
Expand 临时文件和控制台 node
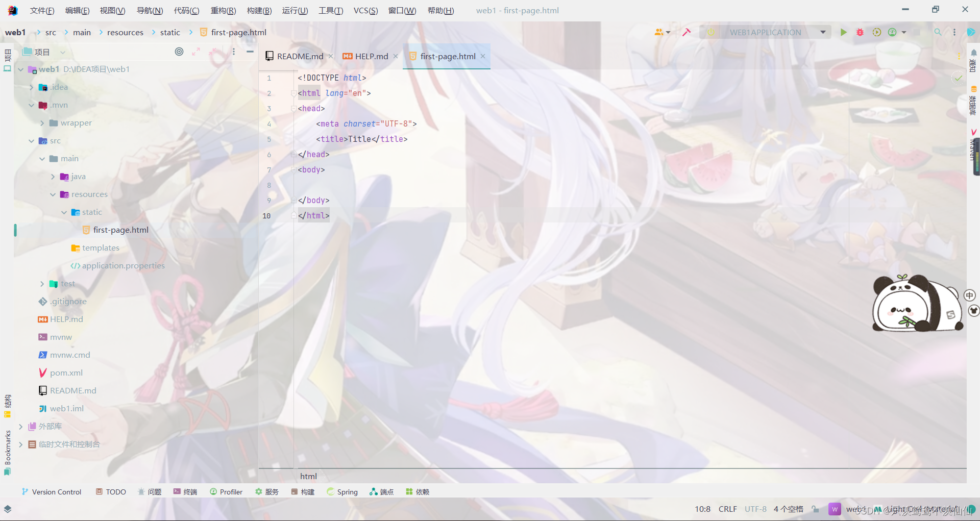pos(20,444)
